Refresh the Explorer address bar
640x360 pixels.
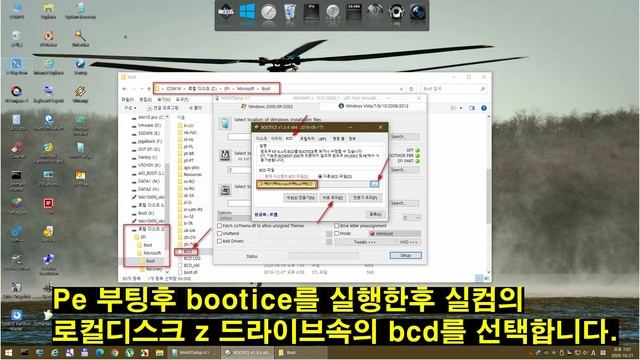pos(411,89)
